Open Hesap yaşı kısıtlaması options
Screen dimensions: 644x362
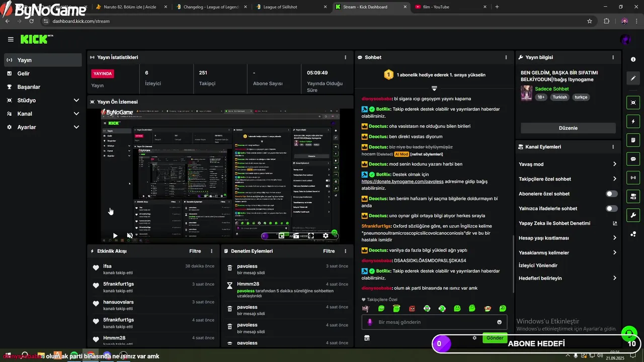568,238
